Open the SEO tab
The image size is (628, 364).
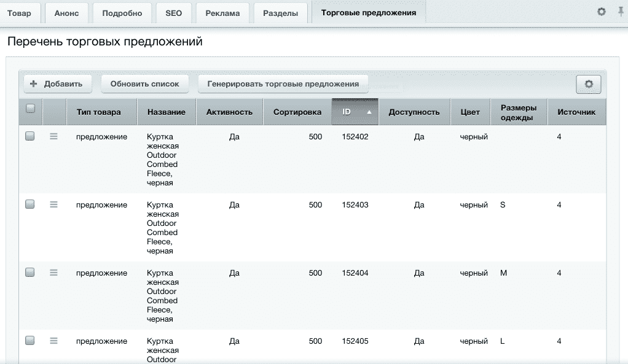click(x=173, y=13)
